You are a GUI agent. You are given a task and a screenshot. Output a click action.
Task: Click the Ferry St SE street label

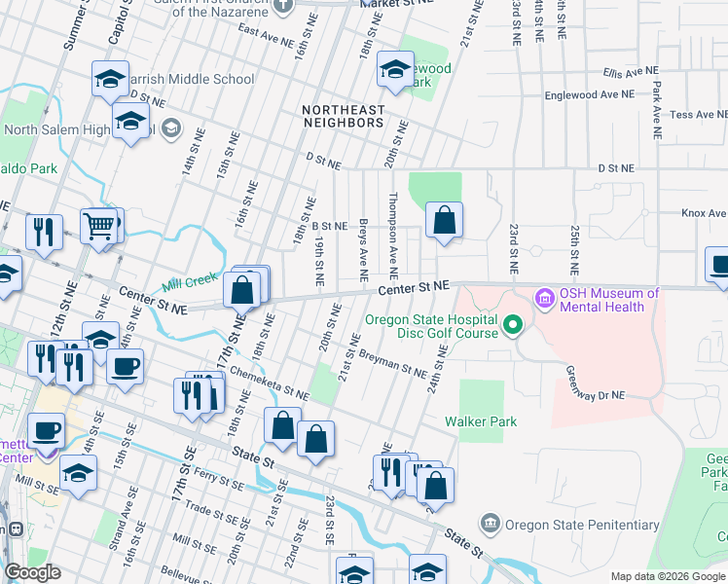click(219, 479)
